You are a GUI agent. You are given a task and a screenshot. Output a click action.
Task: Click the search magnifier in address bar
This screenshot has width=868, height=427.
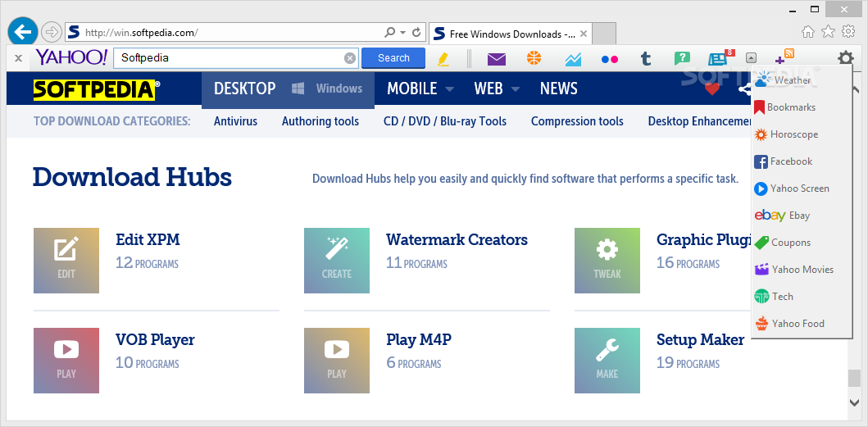[389, 33]
